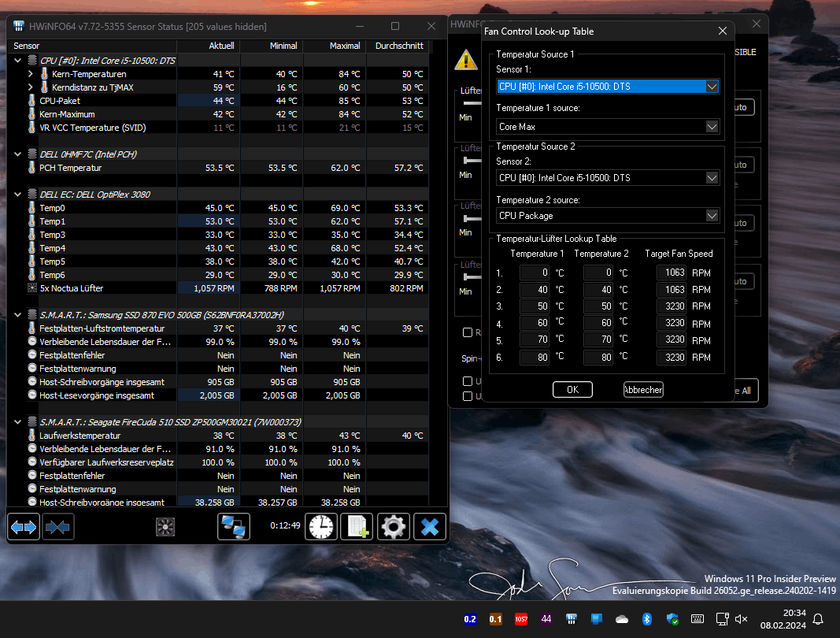840x638 pixels.
Task: Click Abbrechen button
Action: click(x=643, y=390)
